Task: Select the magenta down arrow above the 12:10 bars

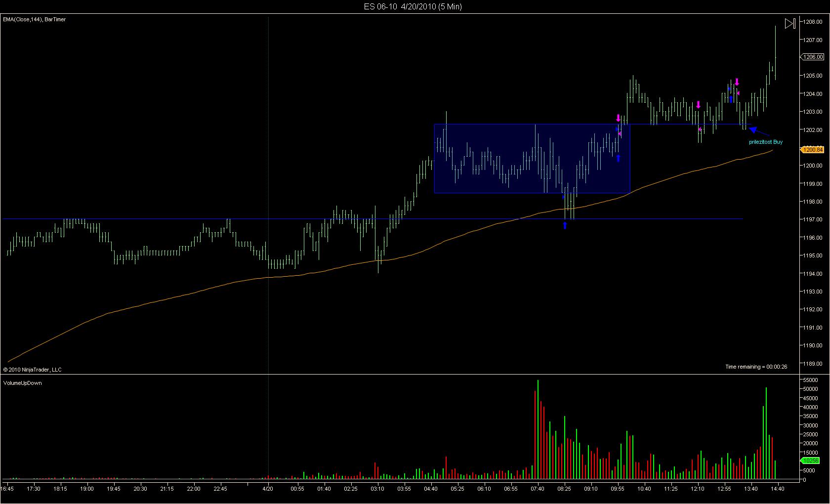Action: (x=699, y=105)
